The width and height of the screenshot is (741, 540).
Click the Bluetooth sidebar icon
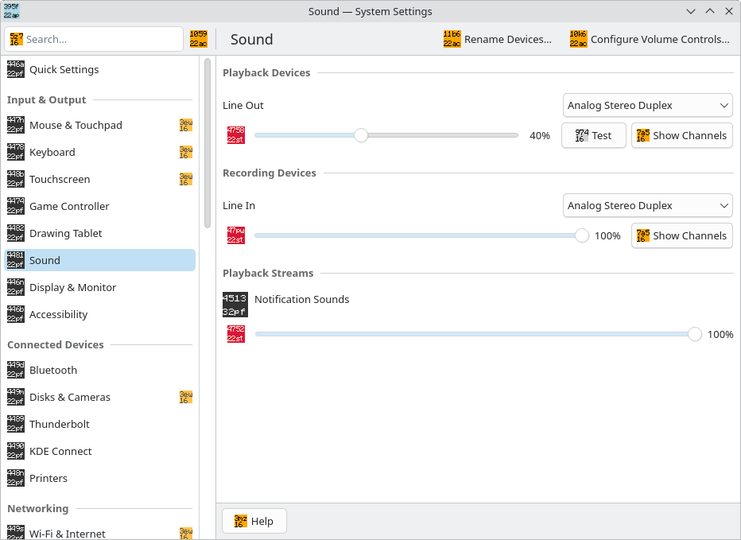[16, 370]
